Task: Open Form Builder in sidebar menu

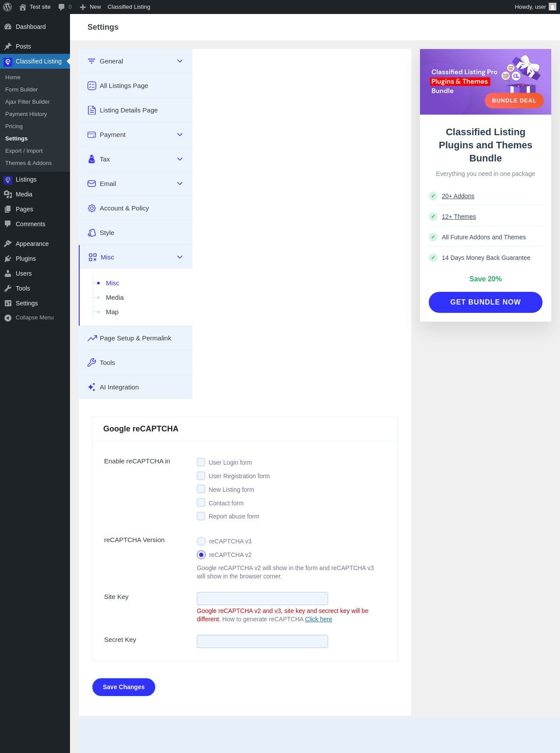Action: (21, 90)
